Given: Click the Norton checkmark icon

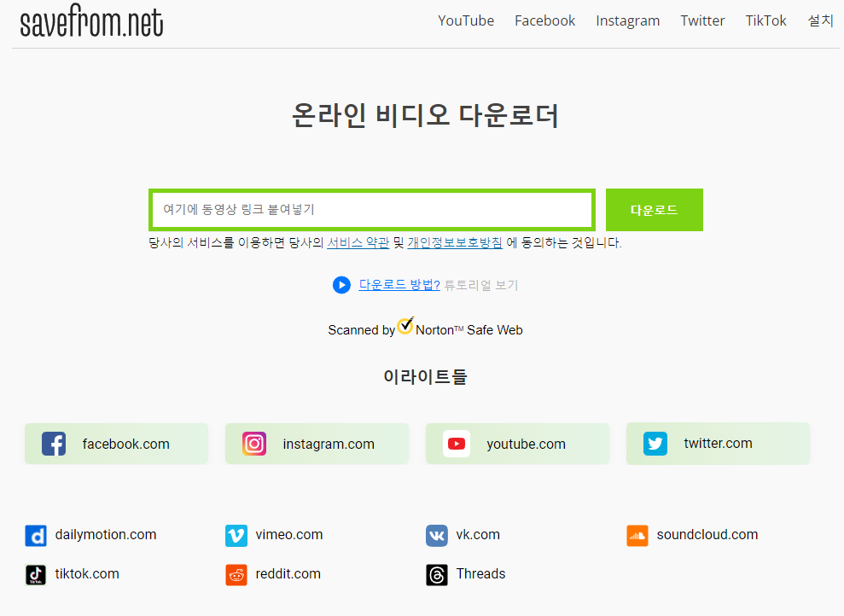Looking at the screenshot, I should pos(405,325).
